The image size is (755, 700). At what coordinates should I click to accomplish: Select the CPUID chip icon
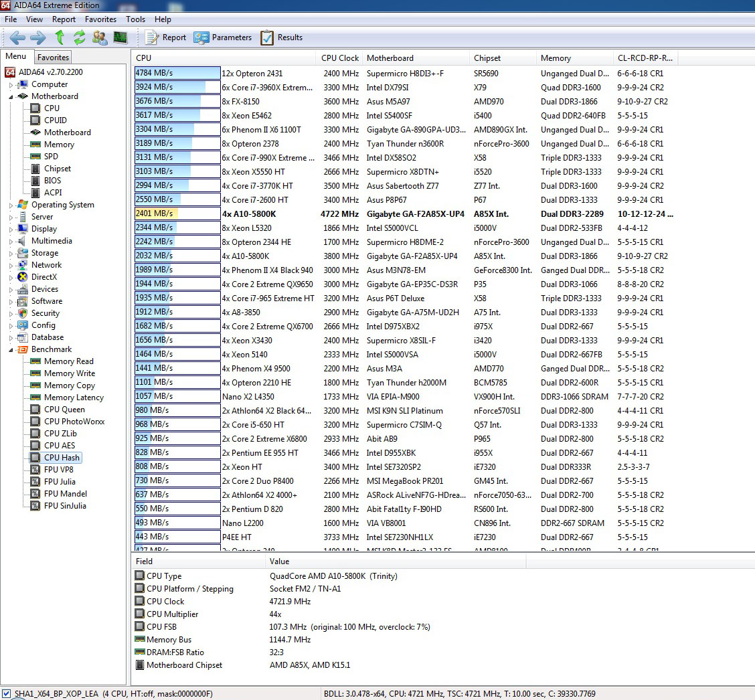tap(35, 120)
